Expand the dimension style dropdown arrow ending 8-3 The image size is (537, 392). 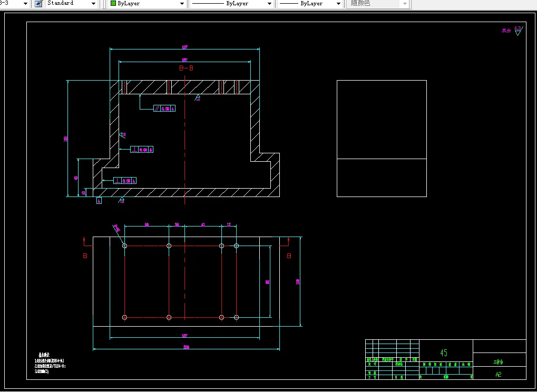[x=25, y=3]
